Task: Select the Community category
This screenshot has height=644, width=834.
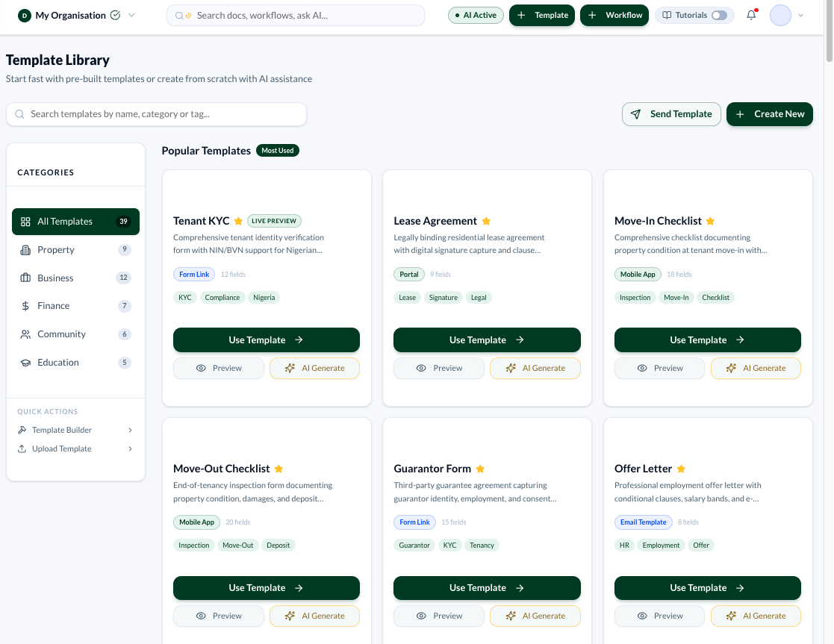Action: 75,334
